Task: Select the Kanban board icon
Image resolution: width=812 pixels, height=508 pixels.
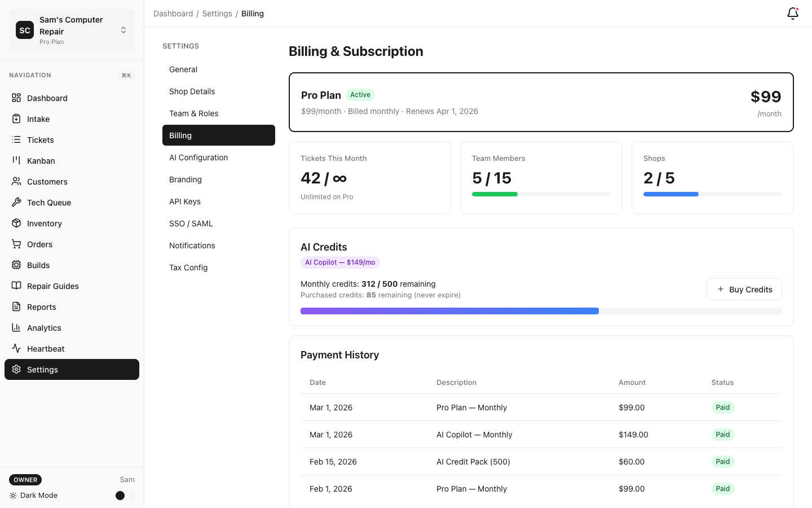Action: coord(16,160)
